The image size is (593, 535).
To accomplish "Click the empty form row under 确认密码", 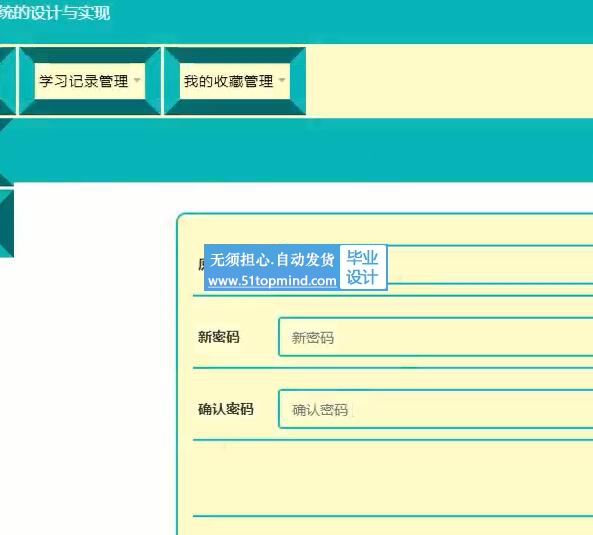I will pyautogui.click(x=393, y=478).
